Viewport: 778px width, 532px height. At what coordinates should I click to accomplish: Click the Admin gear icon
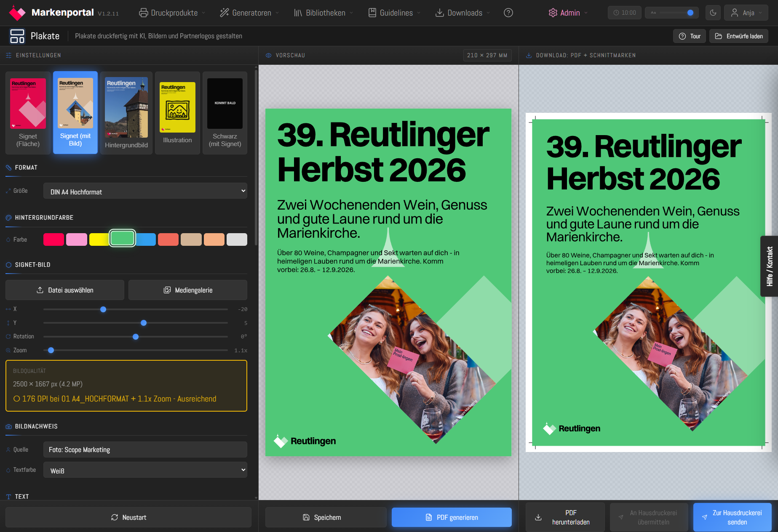point(553,13)
